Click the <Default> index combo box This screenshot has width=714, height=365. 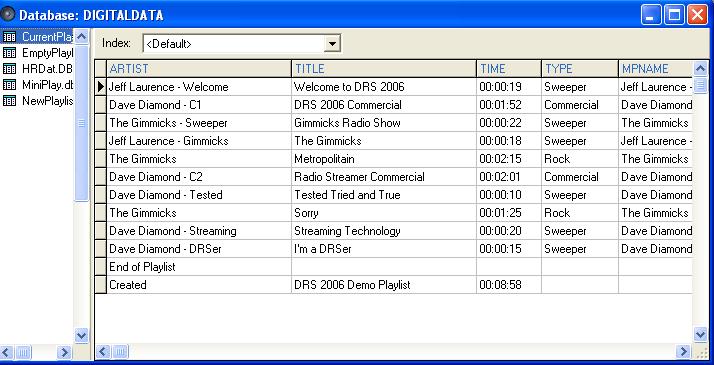pos(242,44)
